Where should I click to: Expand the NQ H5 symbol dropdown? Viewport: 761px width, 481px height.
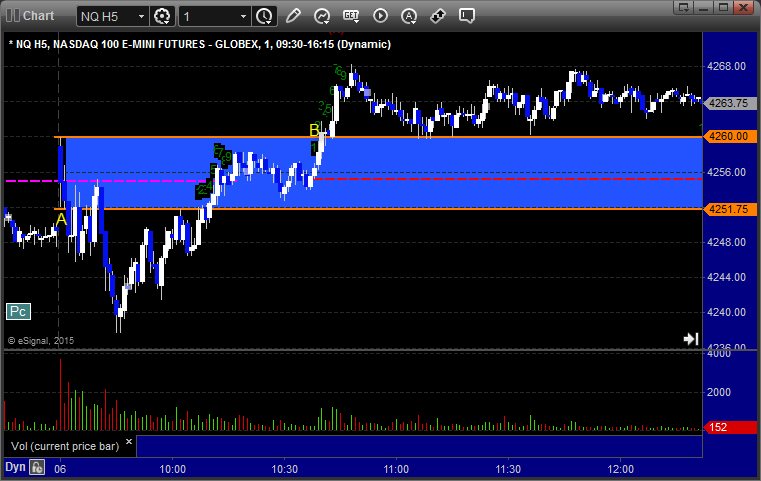(x=141, y=17)
